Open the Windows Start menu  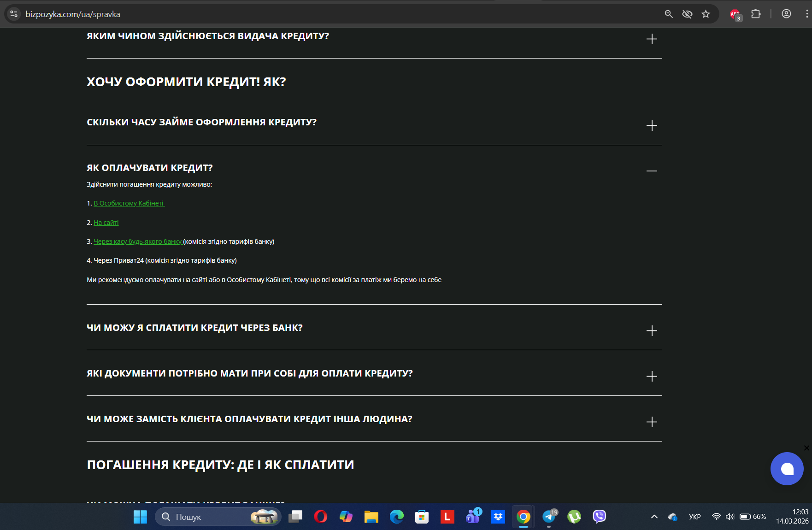click(x=140, y=517)
